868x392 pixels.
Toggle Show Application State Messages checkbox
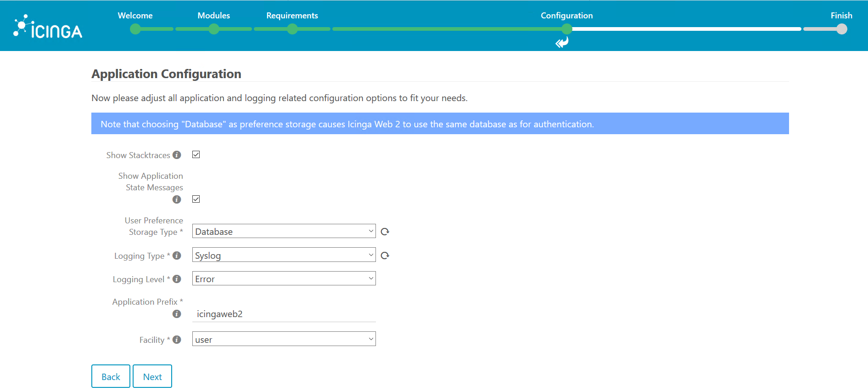click(196, 199)
